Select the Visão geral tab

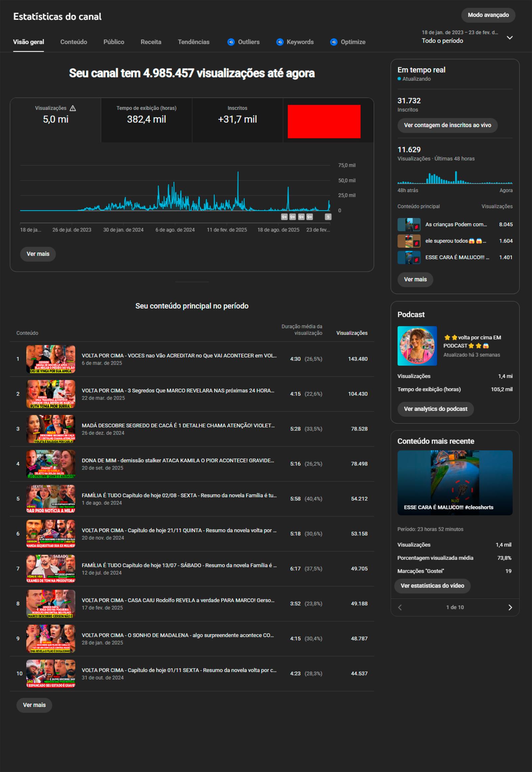pyautogui.click(x=29, y=42)
